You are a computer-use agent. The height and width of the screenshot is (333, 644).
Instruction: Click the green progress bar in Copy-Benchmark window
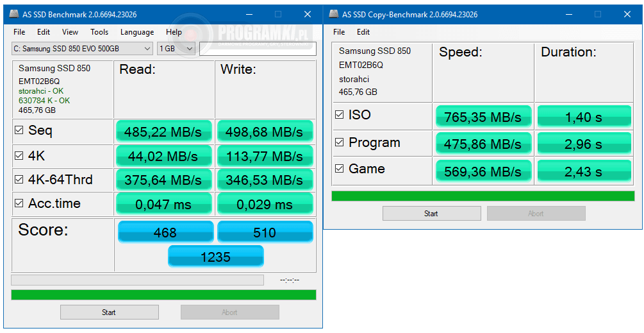click(x=483, y=196)
